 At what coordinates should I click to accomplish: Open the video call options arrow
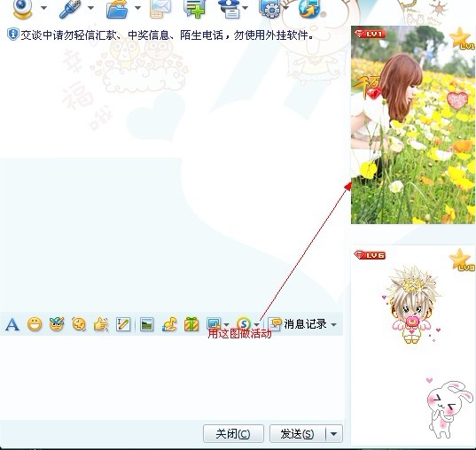[44, 8]
